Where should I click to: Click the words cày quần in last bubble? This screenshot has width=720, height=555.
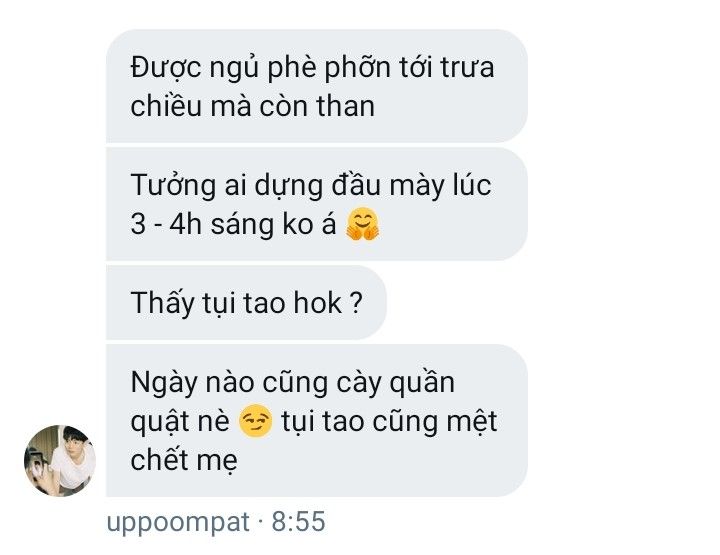[395, 383]
